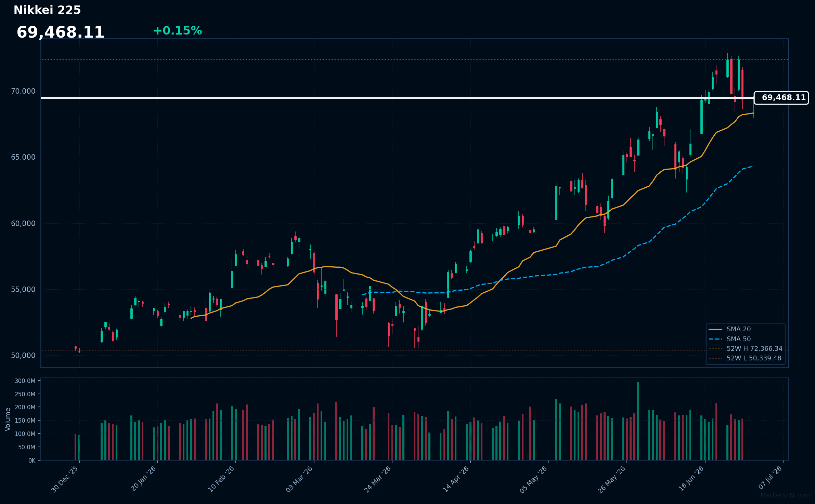Image resolution: width=815 pixels, height=504 pixels.
Task: Click the 05 May '26 date label
Action: click(533, 480)
